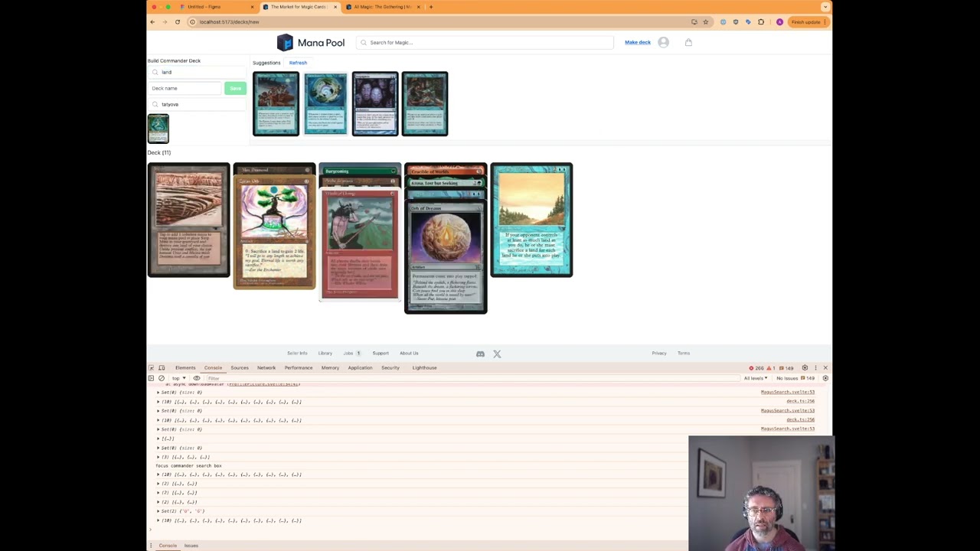
Task: Click the 'Search for Magic...' search field
Action: coord(485,43)
